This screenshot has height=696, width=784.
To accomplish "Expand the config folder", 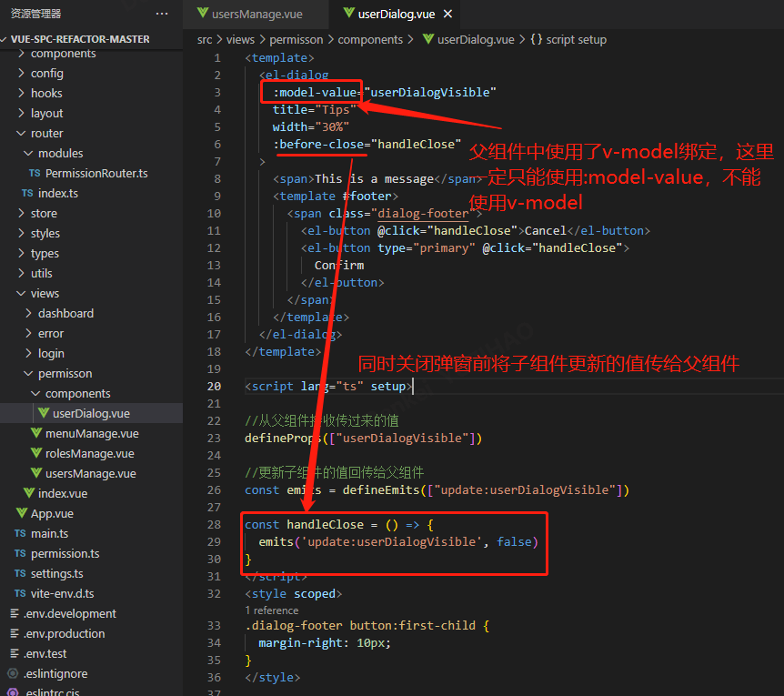I will tap(21, 73).
